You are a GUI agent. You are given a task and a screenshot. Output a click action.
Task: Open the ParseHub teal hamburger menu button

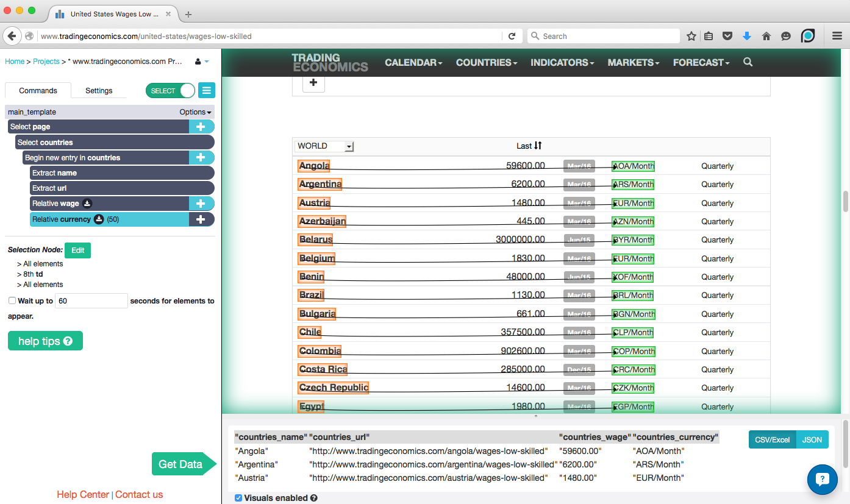pos(207,91)
